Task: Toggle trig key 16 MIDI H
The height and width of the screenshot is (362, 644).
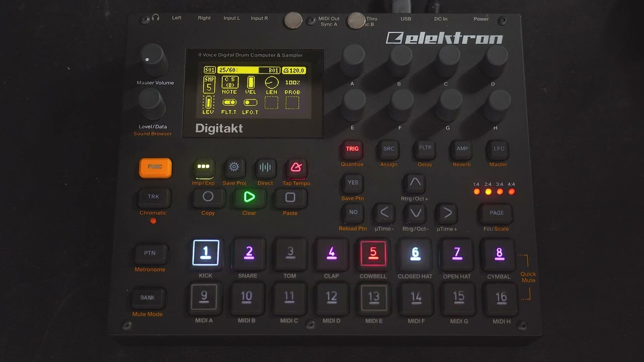Action: (501, 298)
